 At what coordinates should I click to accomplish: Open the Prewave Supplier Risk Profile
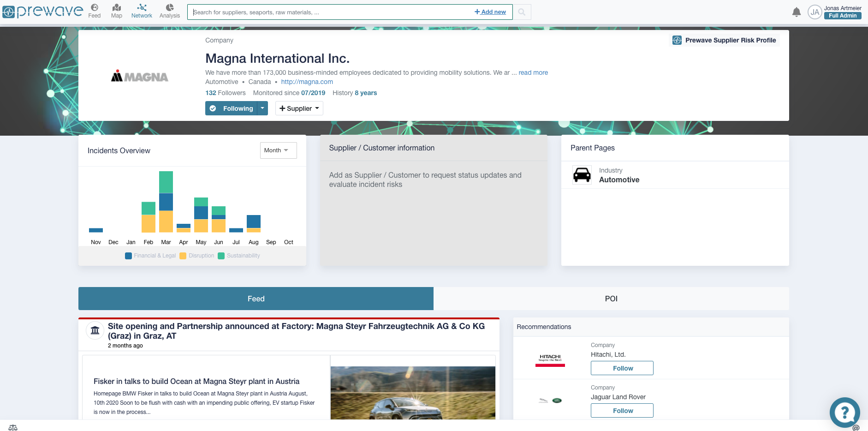coord(724,40)
